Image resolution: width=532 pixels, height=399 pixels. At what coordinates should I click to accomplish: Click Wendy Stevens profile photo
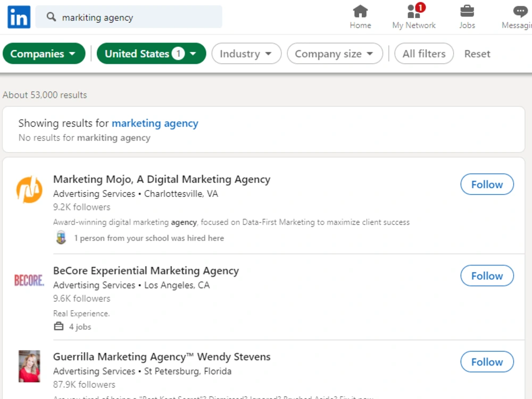click(x=29, y=366)
